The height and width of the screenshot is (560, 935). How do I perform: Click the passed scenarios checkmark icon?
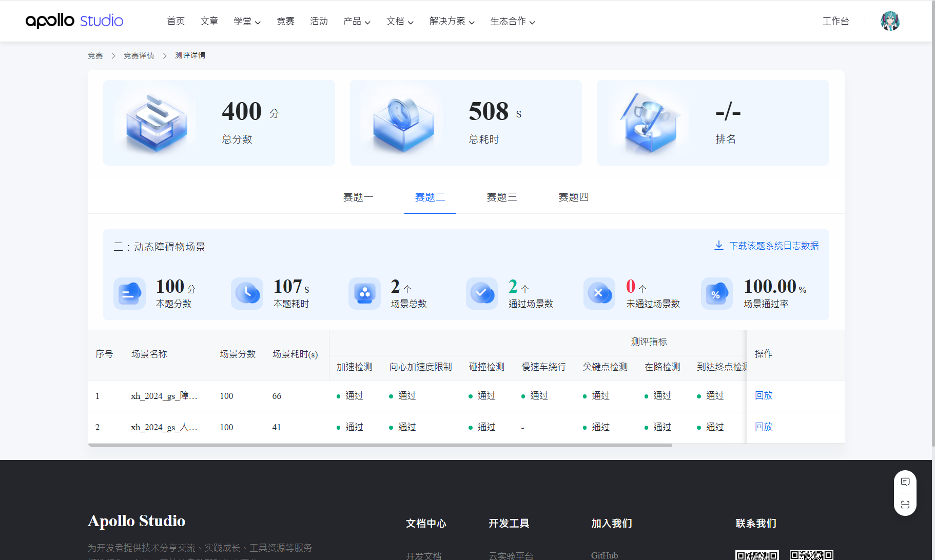482,293
